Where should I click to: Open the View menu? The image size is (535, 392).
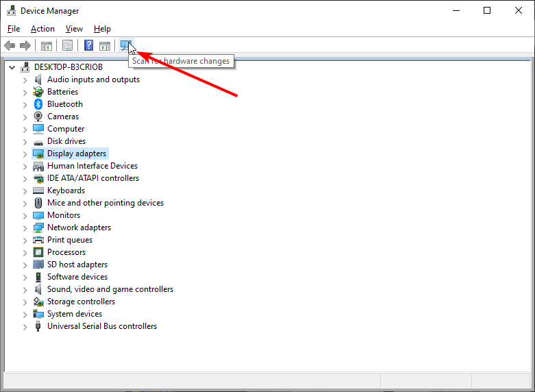[x=74, y=29]
